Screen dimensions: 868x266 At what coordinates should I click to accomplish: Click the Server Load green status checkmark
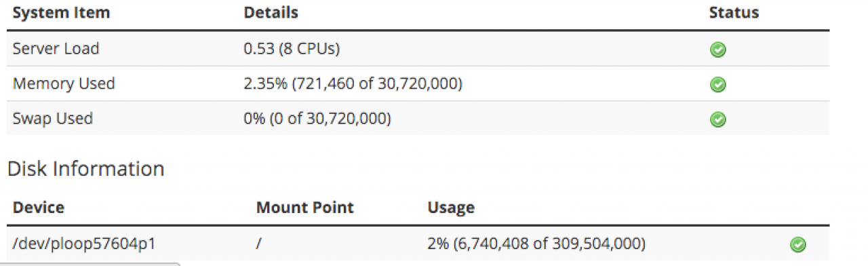[717, 50]
